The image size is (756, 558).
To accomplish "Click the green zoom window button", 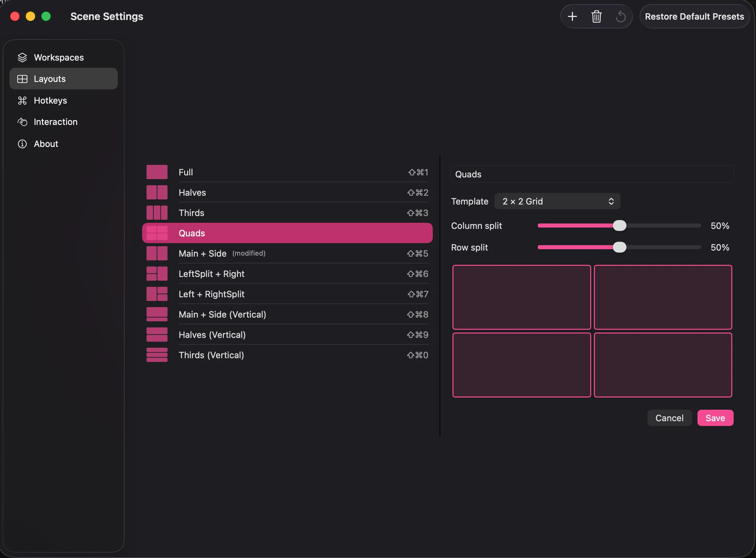I will point(46,16).
